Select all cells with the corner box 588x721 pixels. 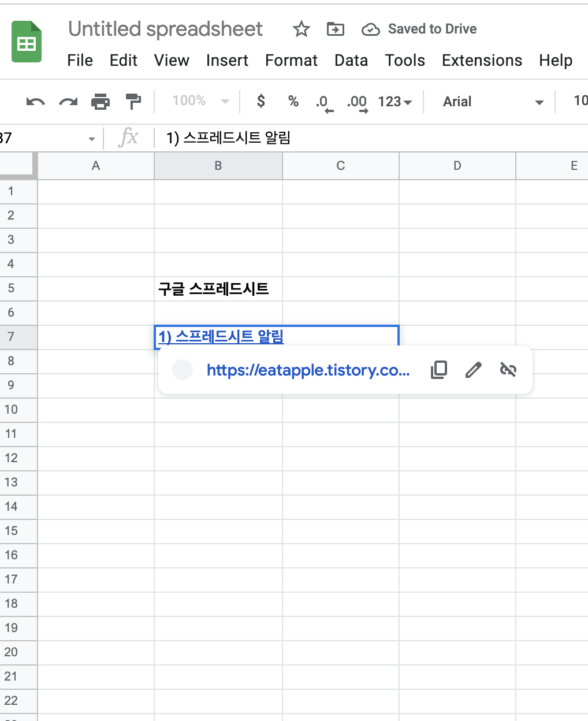[x=18, y=165]
